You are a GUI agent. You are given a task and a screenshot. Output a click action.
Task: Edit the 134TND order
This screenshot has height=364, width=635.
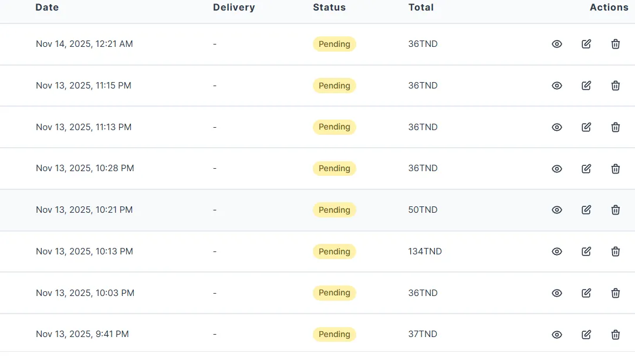pos(586,251)
